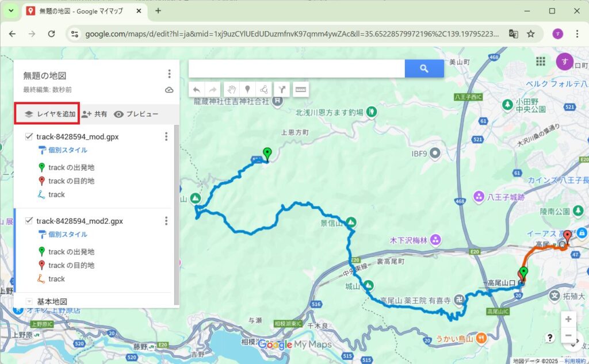This screenshot has height=364, width=589.
Task: Click the green start marker on blue track
Action: point(267,154)
